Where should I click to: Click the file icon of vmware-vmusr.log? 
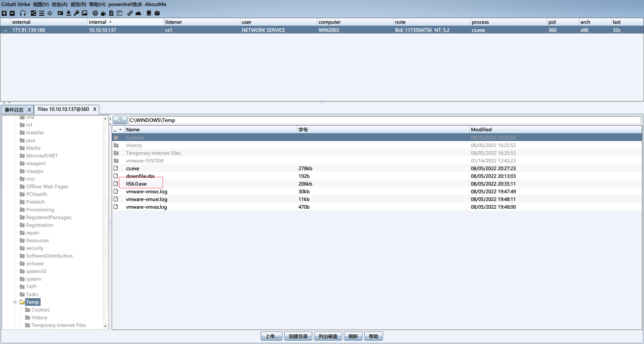pos(116,199)
